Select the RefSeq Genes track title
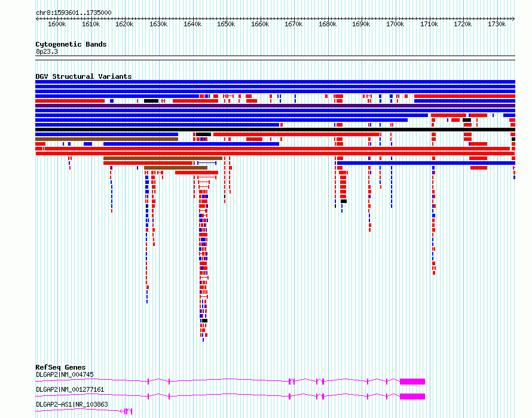This screenshot has width=532, height=418. [60, 367]
